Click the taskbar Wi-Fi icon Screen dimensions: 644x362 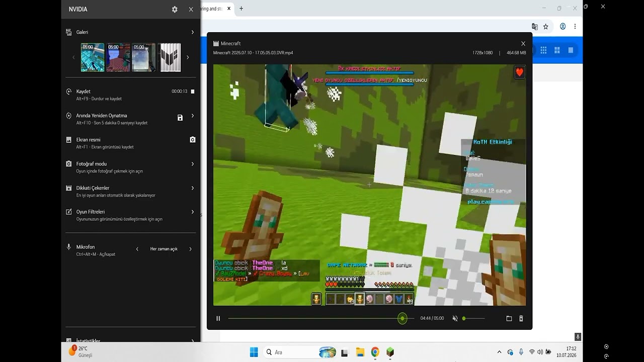pyautogui.click(x=532, y=352)
